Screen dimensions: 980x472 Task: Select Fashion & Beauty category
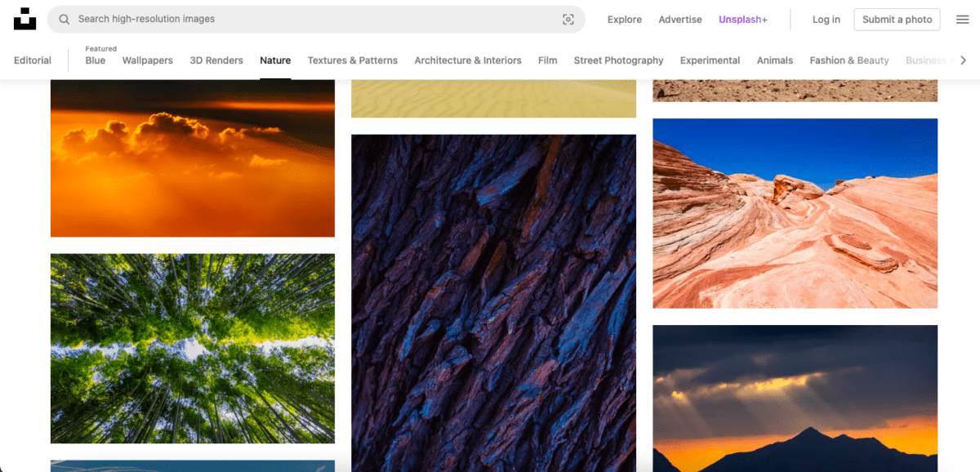(x=849, y=60)
